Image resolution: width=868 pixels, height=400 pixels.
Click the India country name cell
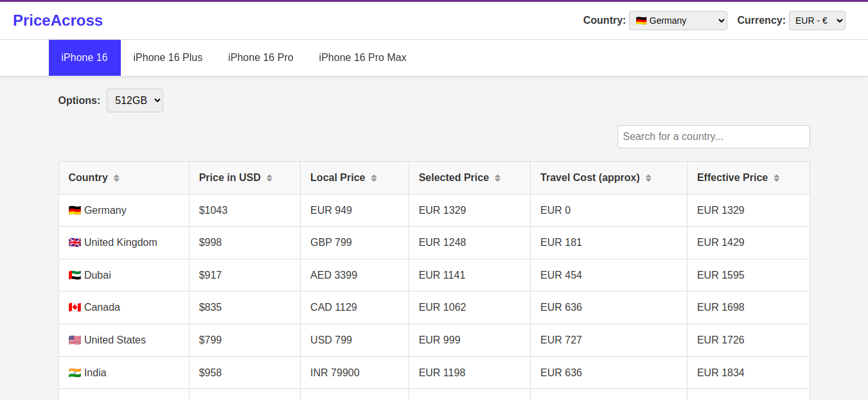[124, 373]
